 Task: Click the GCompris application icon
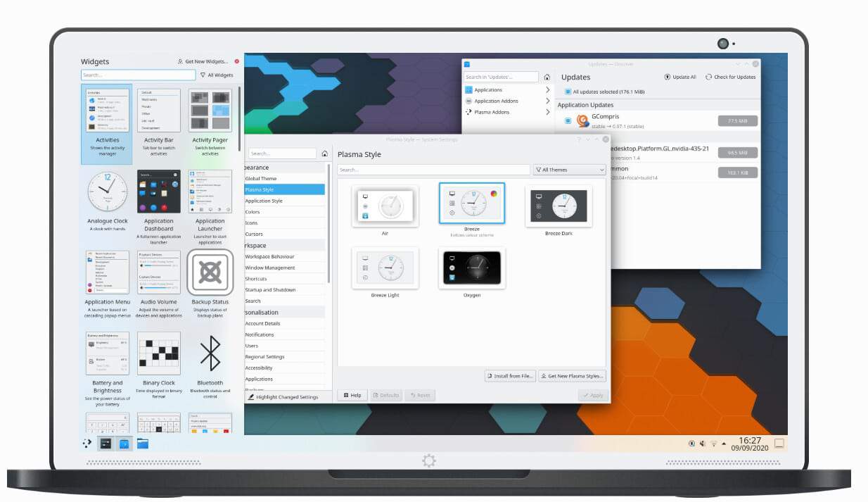click(582, 120)
